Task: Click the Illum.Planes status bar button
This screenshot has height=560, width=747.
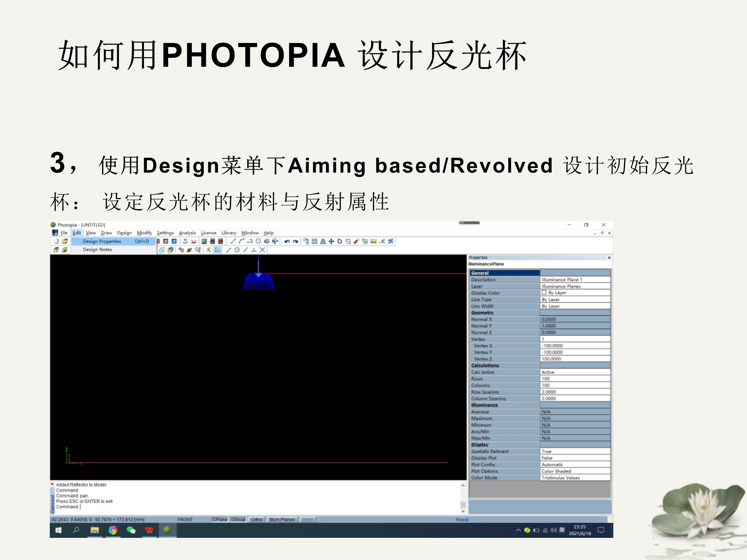Action: (282, 519)
